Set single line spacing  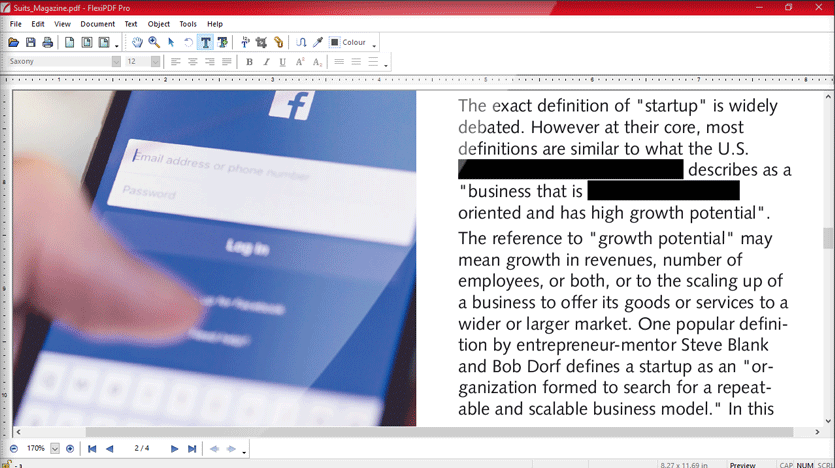pos(339,62)
